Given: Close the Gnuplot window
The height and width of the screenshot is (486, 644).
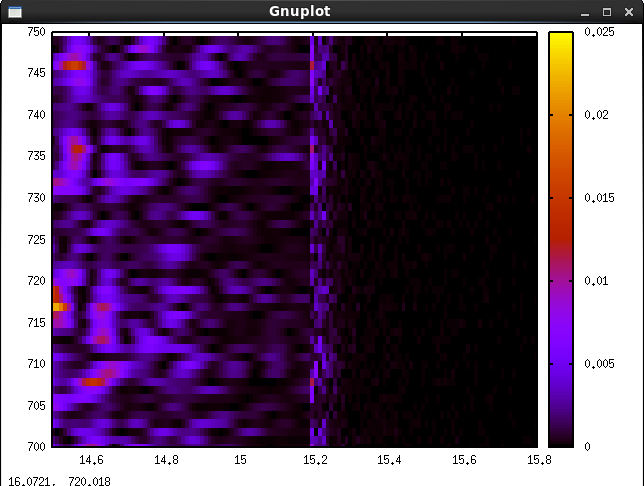Looking at the screenshot, I should pos(627,12).
